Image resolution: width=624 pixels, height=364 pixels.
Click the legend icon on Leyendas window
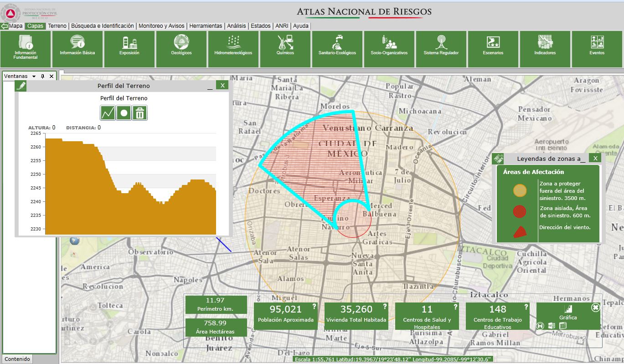click(x=499, y=159)
